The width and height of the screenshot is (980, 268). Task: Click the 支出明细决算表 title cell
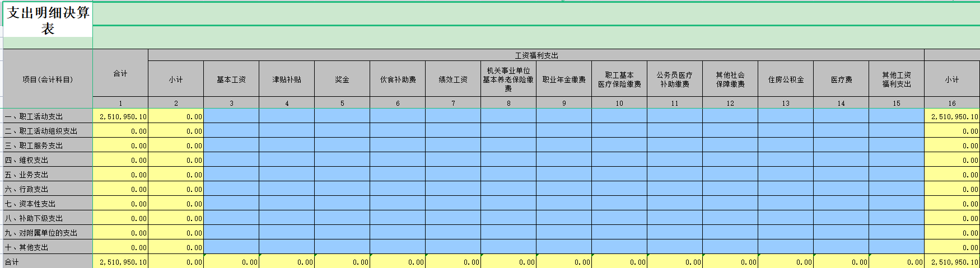click(x=48, y=21)
